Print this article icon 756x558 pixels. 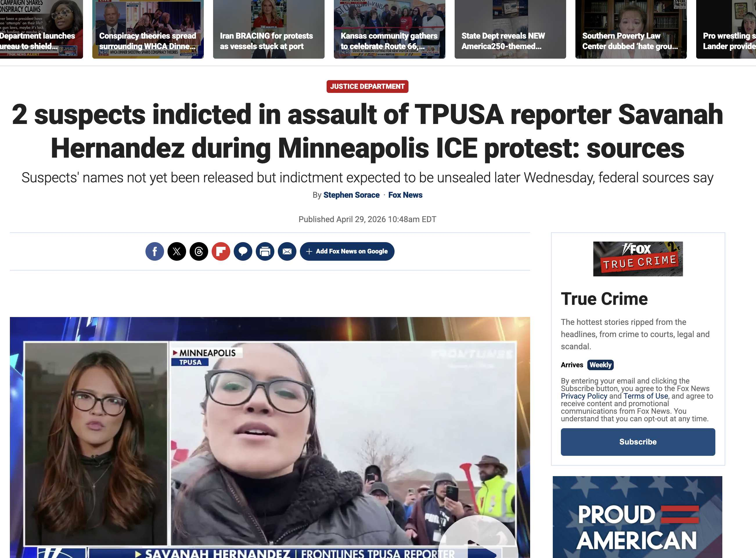tap(265, 251)
